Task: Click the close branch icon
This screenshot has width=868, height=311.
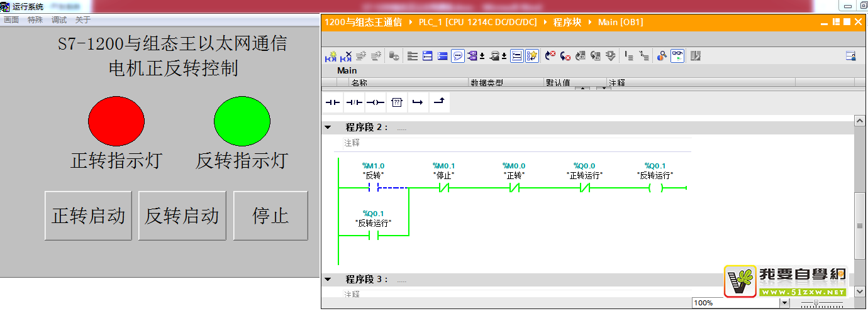Action: click(x=439, y=102)
